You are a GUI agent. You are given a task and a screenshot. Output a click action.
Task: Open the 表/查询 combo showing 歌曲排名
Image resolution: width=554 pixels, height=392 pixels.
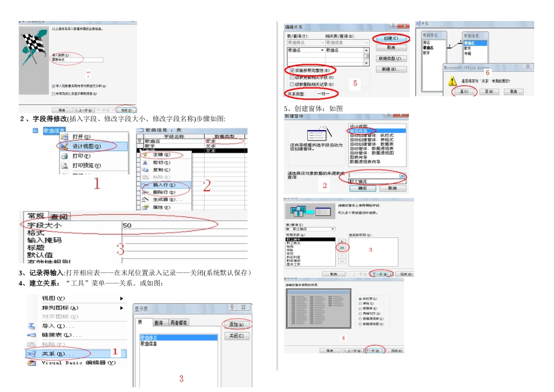click(x=306, y=43)
